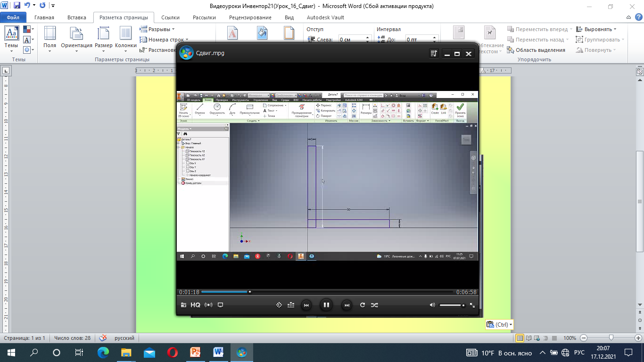
Task: Undo the last action in Word
Action: (27, 6)
